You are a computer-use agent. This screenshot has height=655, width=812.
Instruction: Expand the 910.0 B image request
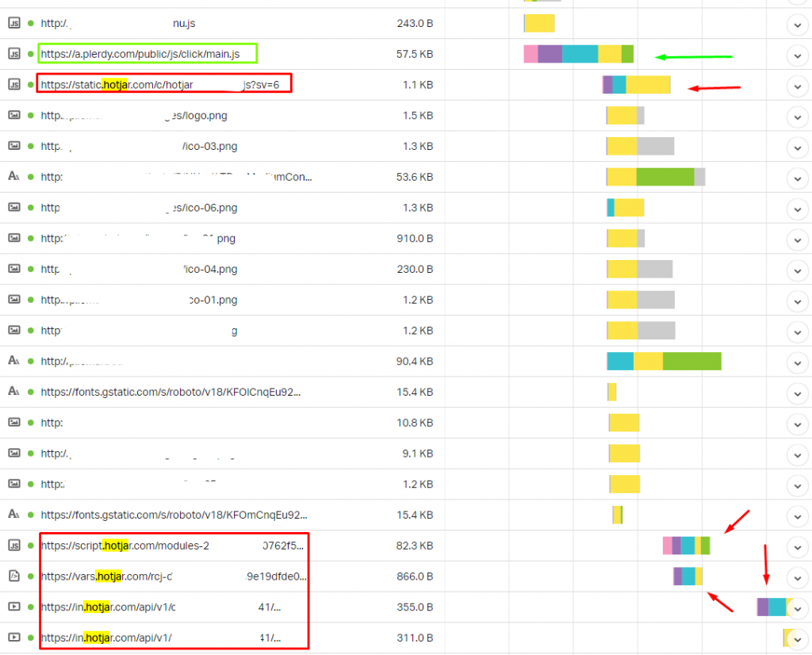click(797, 239)
